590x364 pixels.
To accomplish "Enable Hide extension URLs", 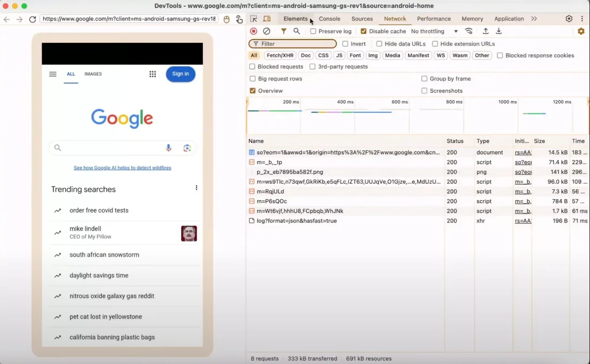I will tap(435, 44).
